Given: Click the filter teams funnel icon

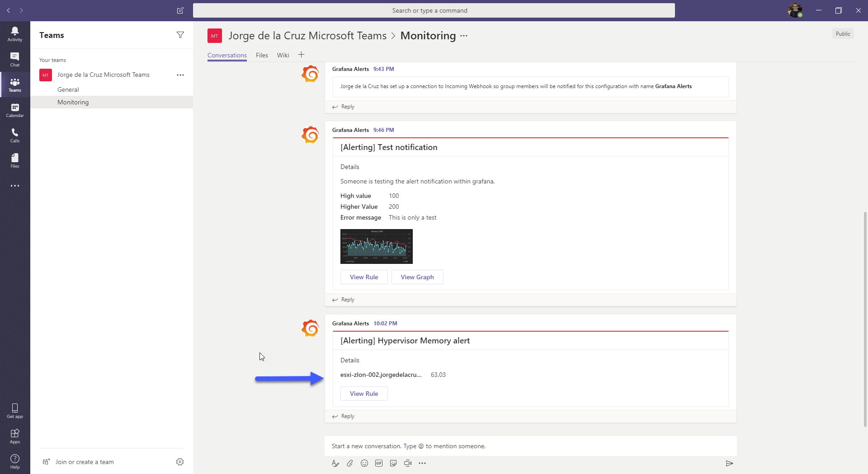Looking at the screenshot, I should (180, 35).
